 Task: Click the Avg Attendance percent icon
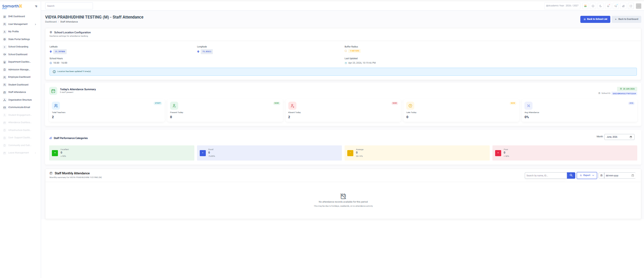coord(528,106)
